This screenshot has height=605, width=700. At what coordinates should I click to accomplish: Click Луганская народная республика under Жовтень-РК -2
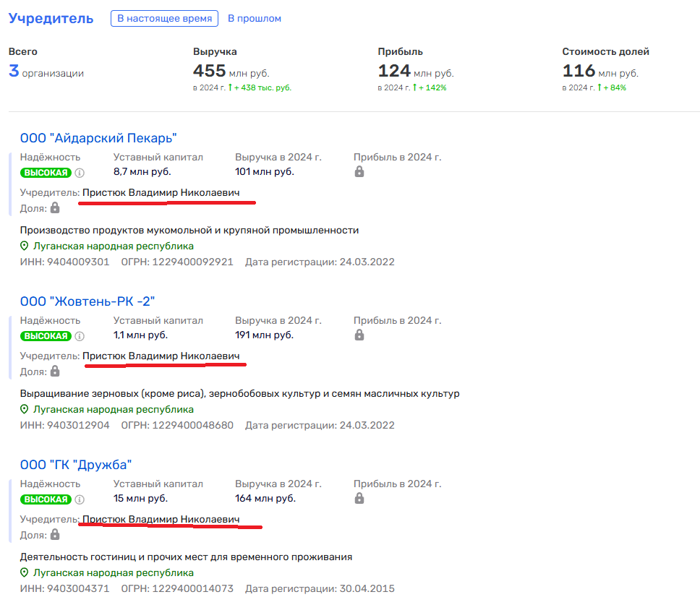tap(113, 410)
